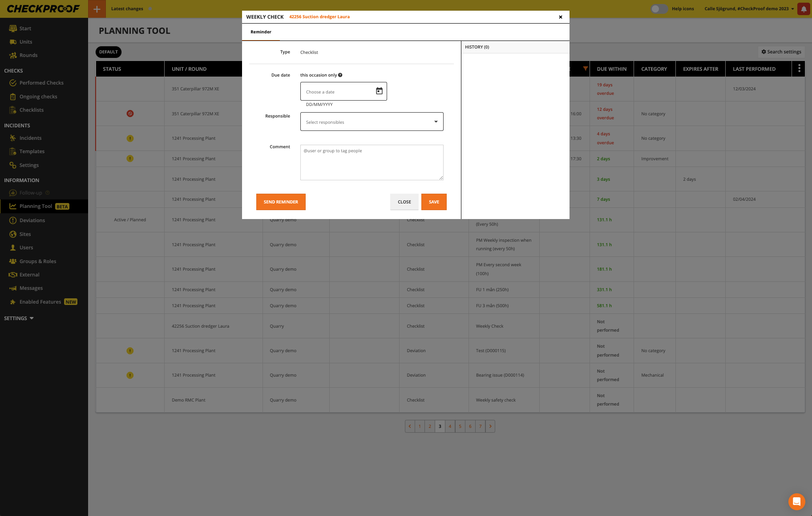Click the DEFAULT filter pill
812x516 pixels.
point(109,52)
